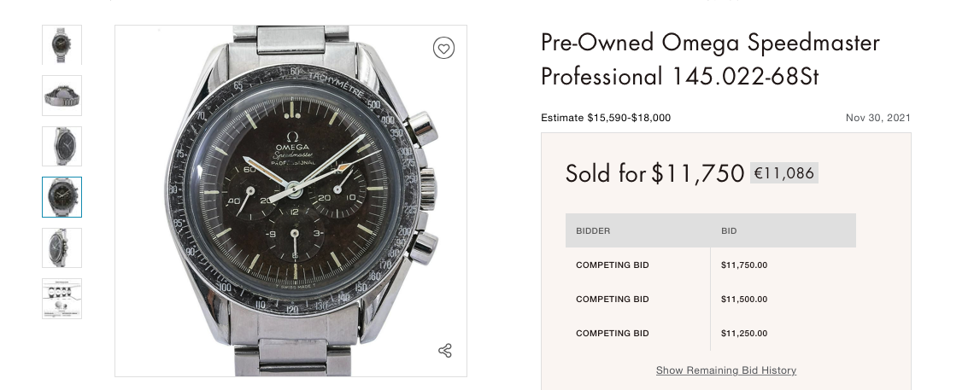Select second thumbnail showing watch bracelet side
980x390 pixels.
(62, 96)
